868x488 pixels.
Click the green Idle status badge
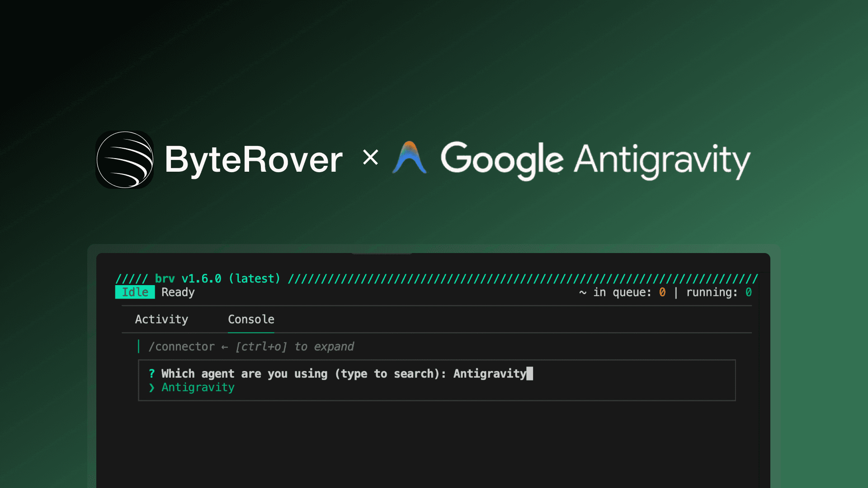(x=135, y=292)
